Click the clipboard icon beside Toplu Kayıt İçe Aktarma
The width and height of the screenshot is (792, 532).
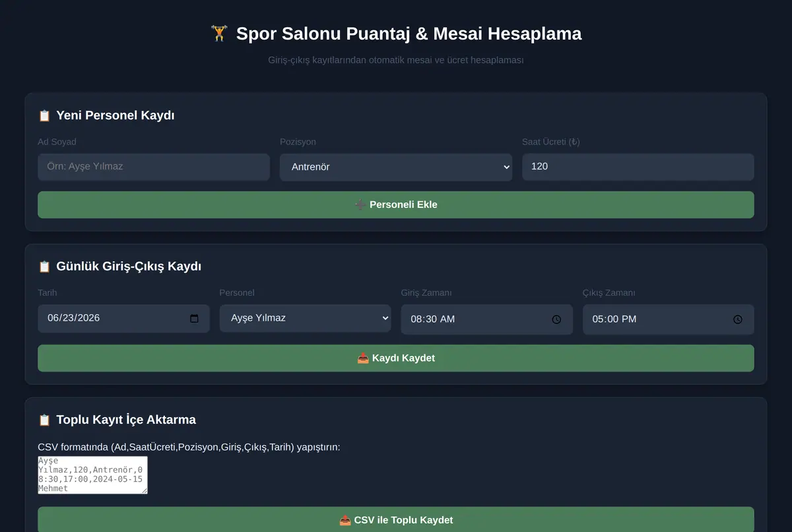coord(44,420)
